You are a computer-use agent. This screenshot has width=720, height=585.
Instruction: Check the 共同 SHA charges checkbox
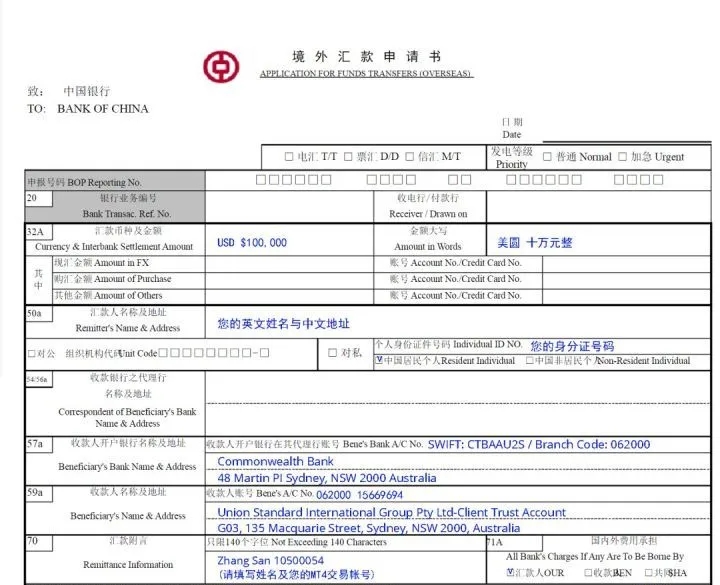click(648, 572)
